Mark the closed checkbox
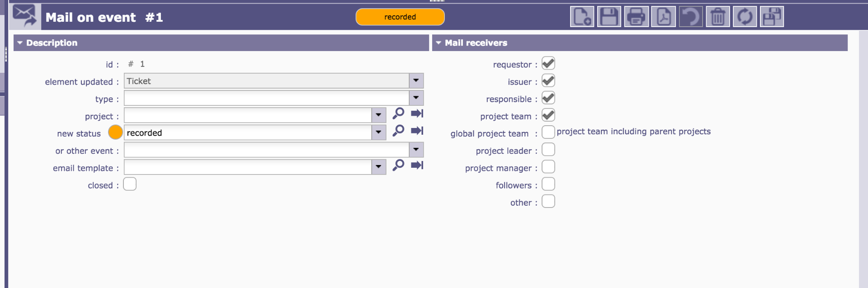This screenshot has height=288, width=868. 130,184
